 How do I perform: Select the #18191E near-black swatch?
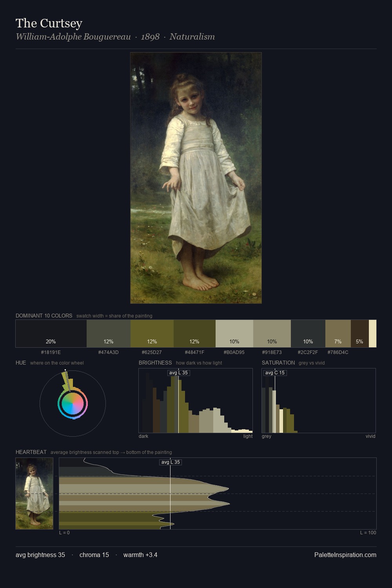coord(51,334)
